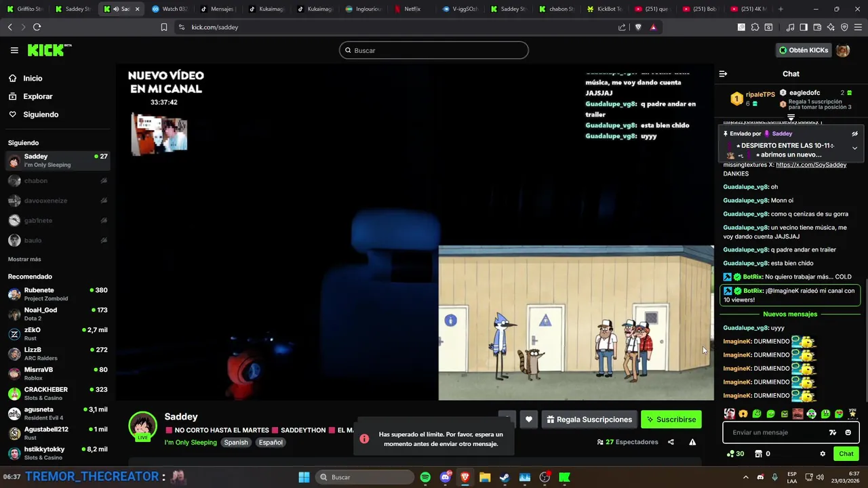The width and height of the screenshot is (868, 488).
Task: Open Inicio in the sidebar
Action: [x=33, y=78]
